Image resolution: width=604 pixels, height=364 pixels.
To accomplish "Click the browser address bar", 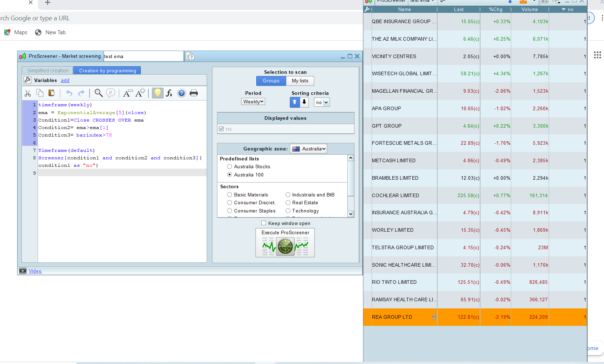I will click(181, 18).
